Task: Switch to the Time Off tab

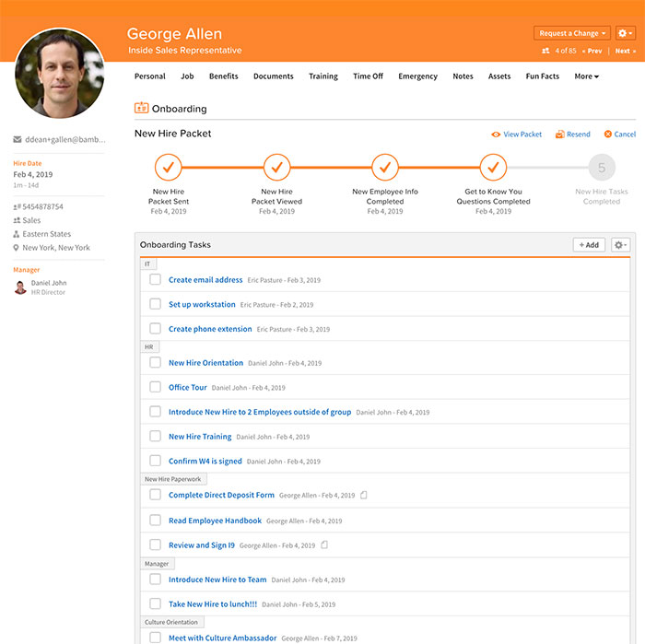Action: click(x=368, y=76)
